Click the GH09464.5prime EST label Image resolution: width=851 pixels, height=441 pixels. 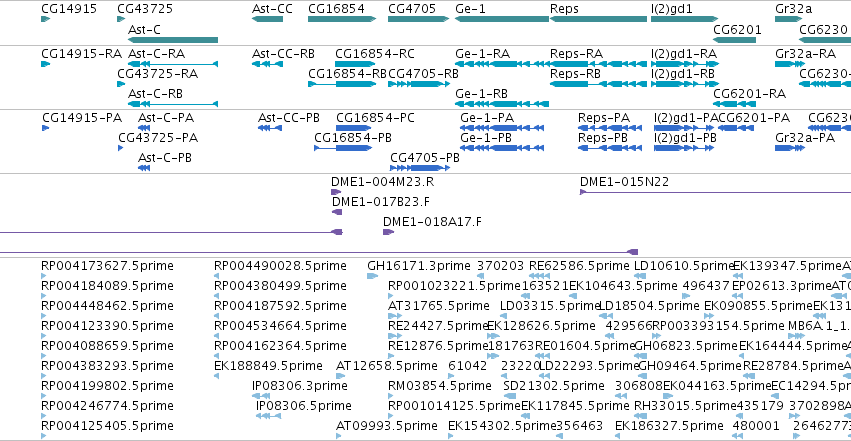(690, 366)
